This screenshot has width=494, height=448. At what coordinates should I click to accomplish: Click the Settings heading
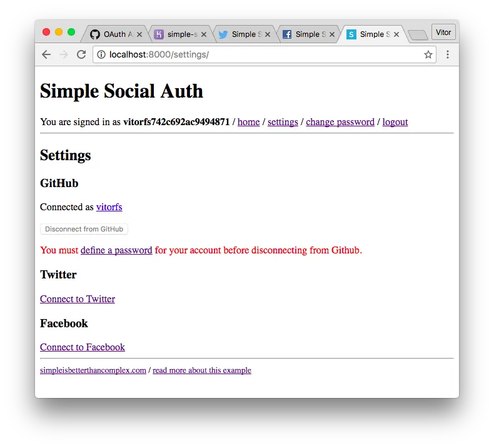pos(66,155)
